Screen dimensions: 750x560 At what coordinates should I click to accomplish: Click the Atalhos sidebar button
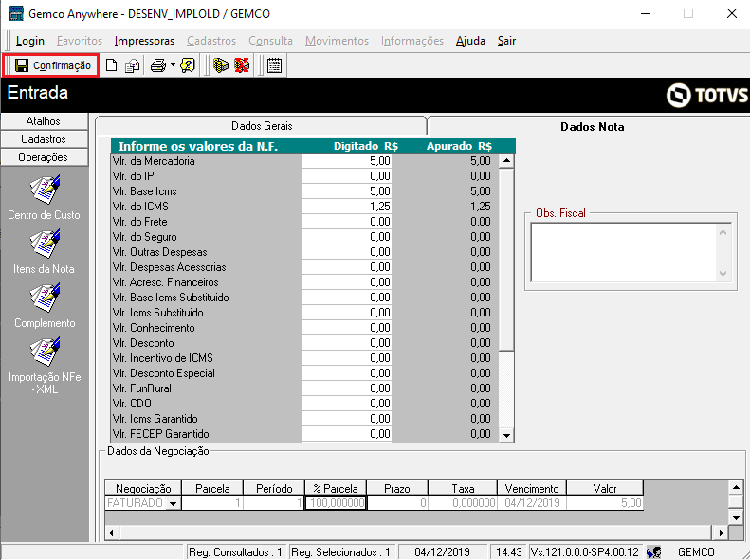[44, 121]
